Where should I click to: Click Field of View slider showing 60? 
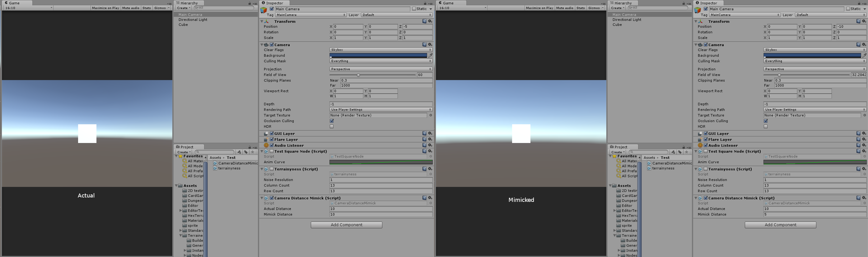point(373,75)
